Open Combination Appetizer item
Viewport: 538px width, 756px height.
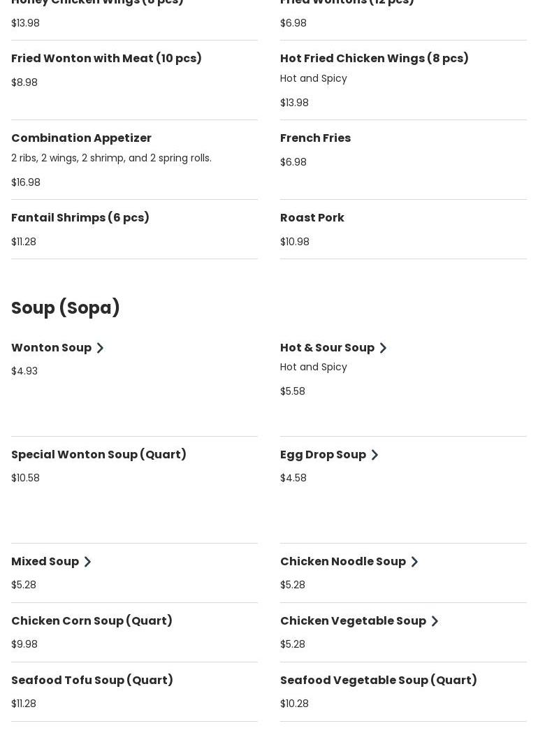(x=81, y=138)
